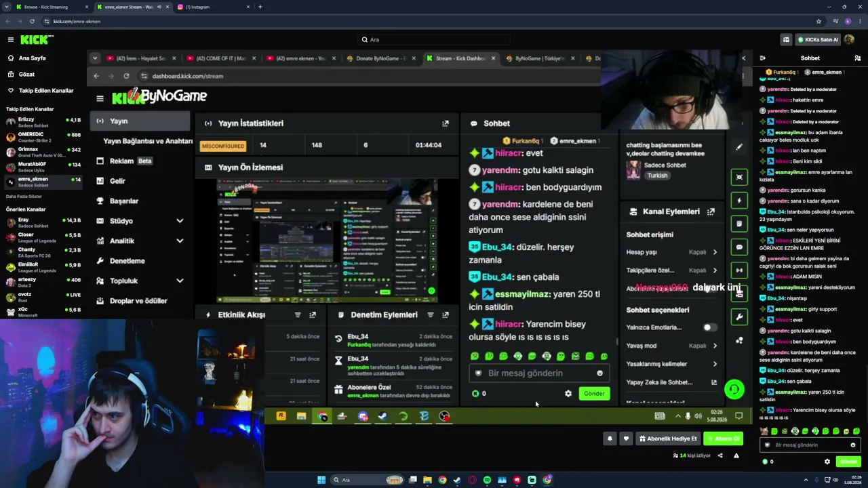Open Opera browser from the taskbar

pos(472,480)
